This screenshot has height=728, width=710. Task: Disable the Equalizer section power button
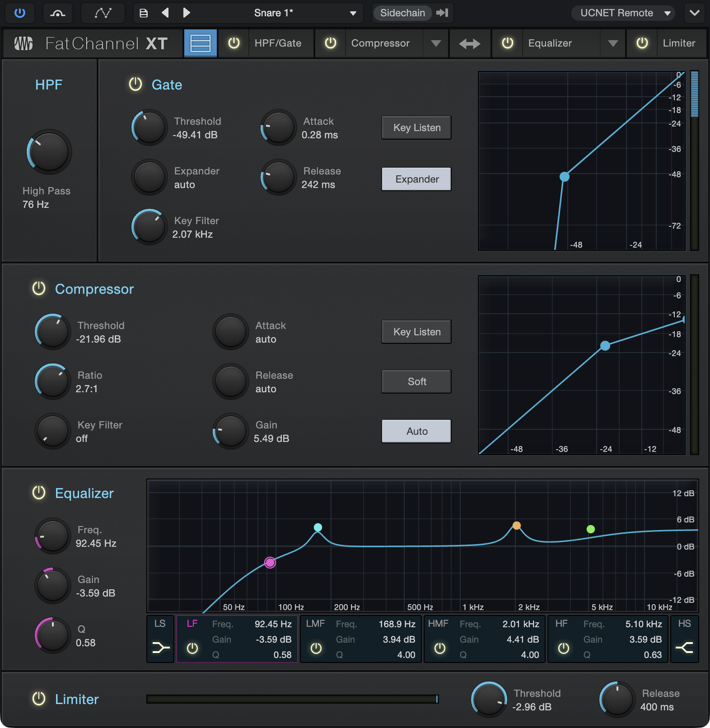pyautogui.click(x=39, y=493)
